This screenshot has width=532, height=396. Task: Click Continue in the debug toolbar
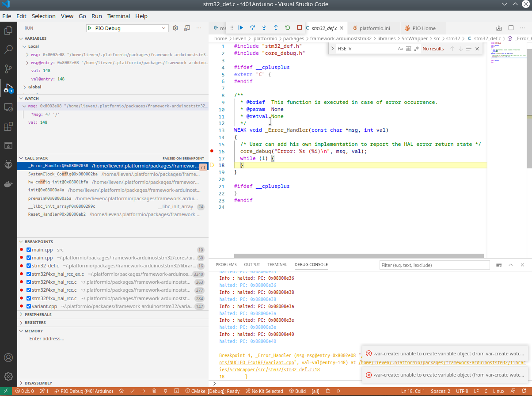[241, 27]
